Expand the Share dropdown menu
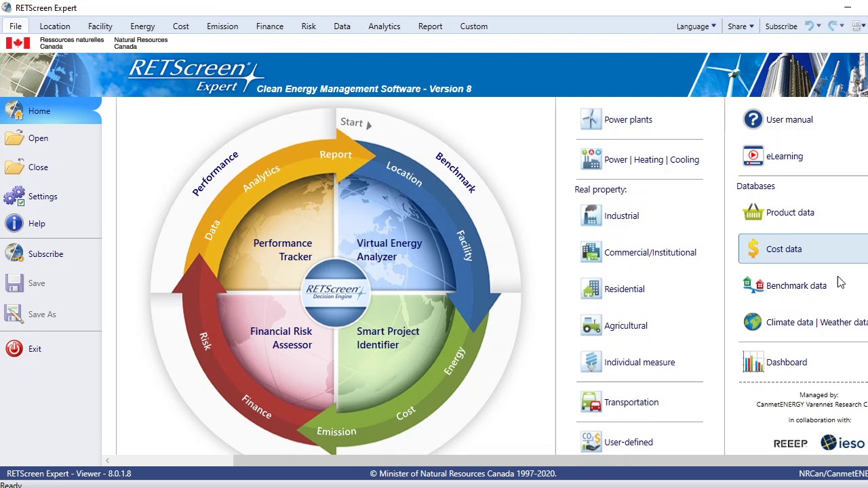This screenshot has width=868, height=488. pyautogui.click(x=741, y=26)
